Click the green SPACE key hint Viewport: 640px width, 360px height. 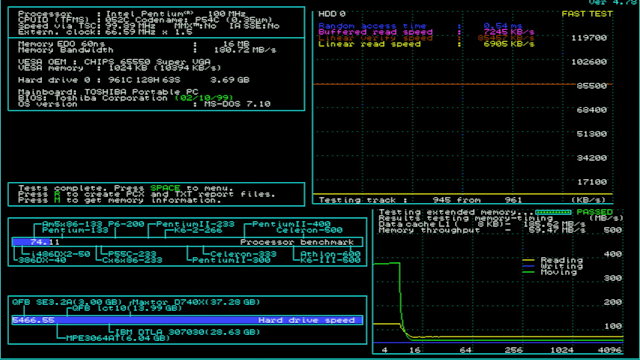click(165, 188)
